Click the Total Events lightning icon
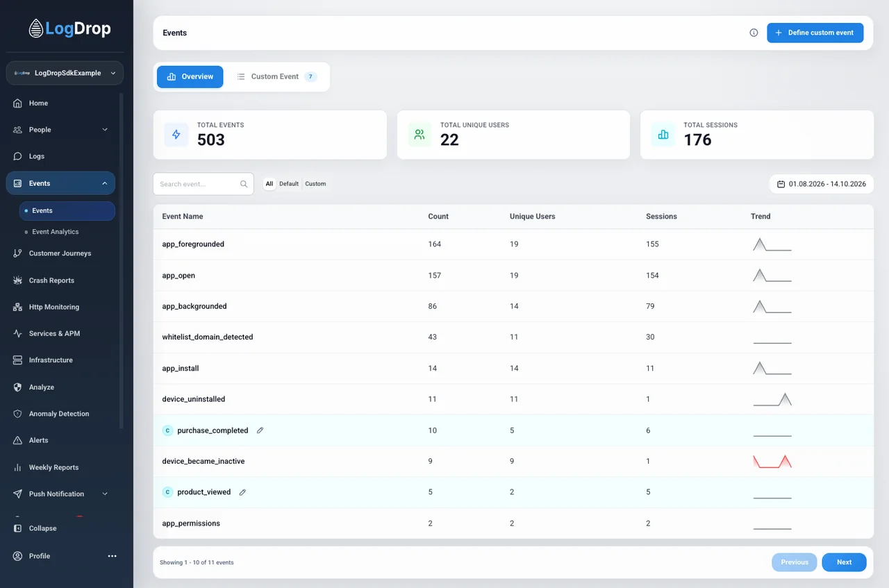The height and width of the screenshot is (588, 889). click(x=176, y=135)
